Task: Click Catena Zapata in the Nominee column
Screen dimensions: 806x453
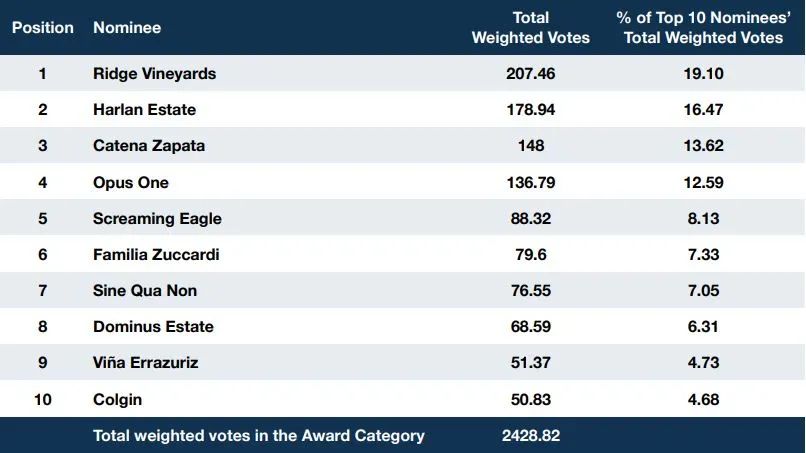Action: tap(149, 146)
